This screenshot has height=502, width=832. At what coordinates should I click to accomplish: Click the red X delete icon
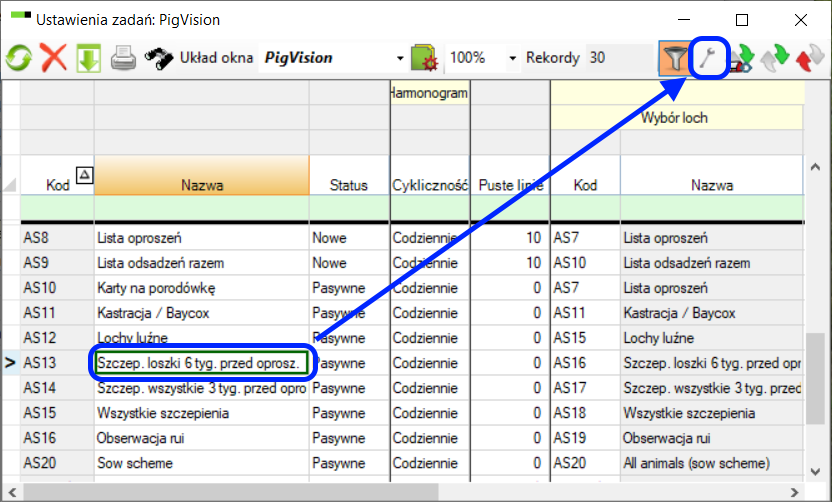(x=54, y=57)
